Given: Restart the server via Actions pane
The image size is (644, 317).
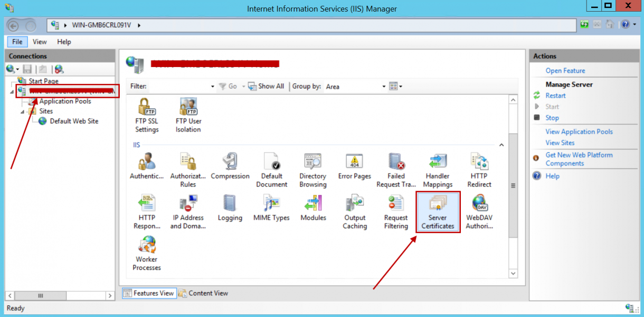Looking at the screenshot, I should point(556,96).
